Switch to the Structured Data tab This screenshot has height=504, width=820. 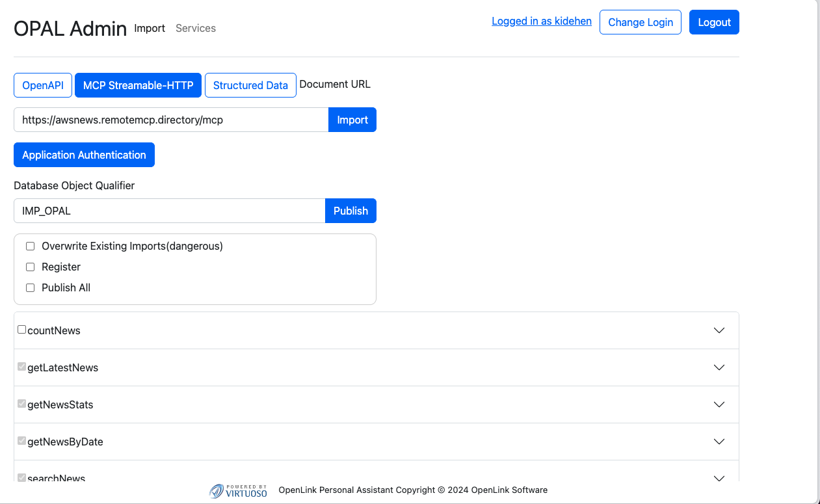point(250,85)
